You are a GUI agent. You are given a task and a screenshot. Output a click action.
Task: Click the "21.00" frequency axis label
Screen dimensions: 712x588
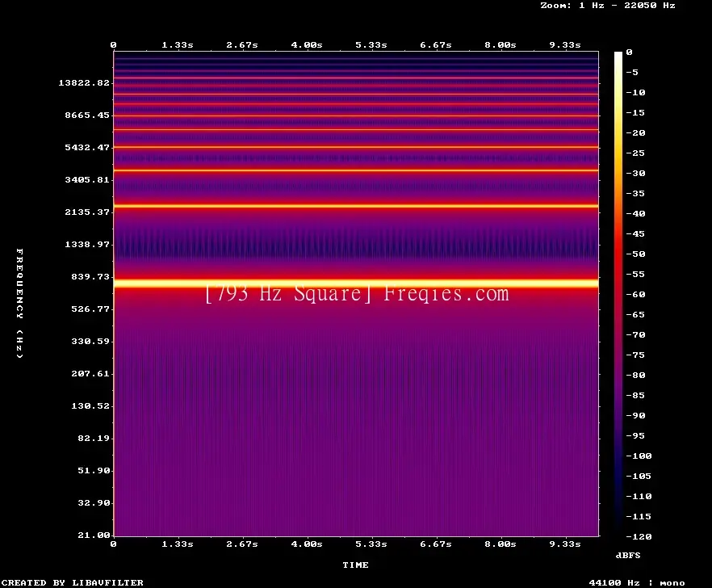click(x=94, y=535)
